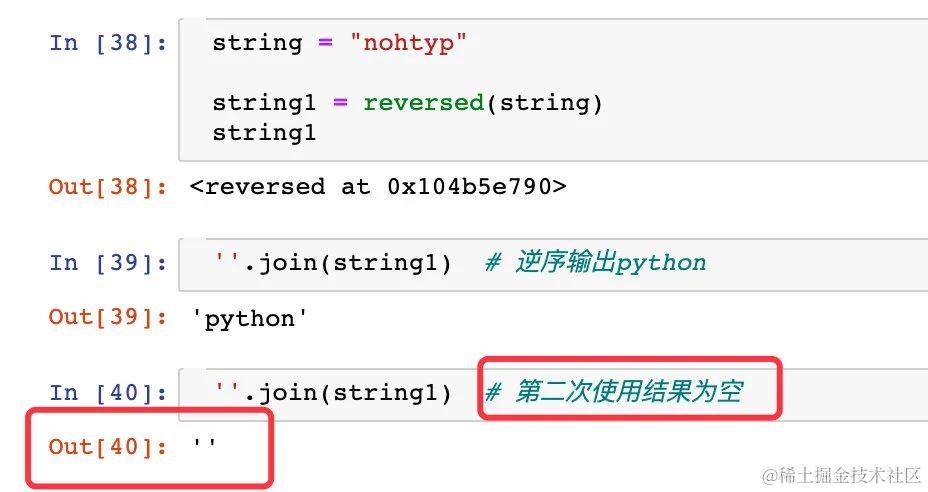Click the 稀土掘金技术社区 watermark
928x492 pixels.
pos(842,475)
